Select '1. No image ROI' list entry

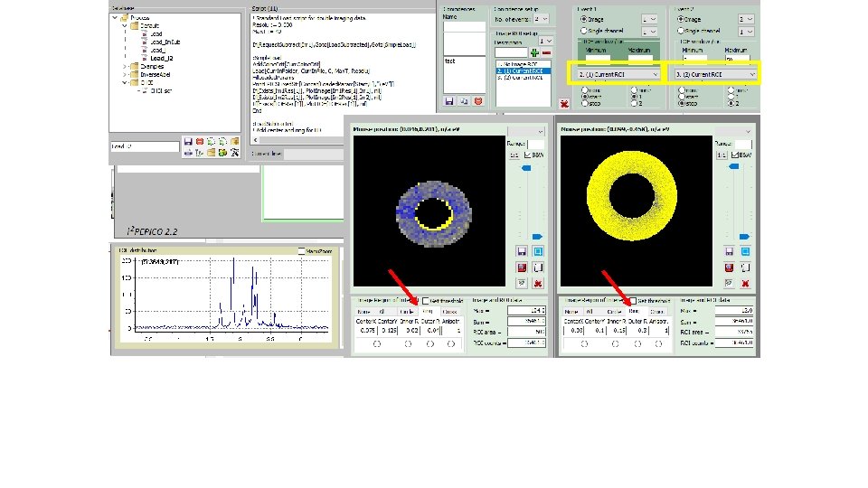[x=516, y=65]
